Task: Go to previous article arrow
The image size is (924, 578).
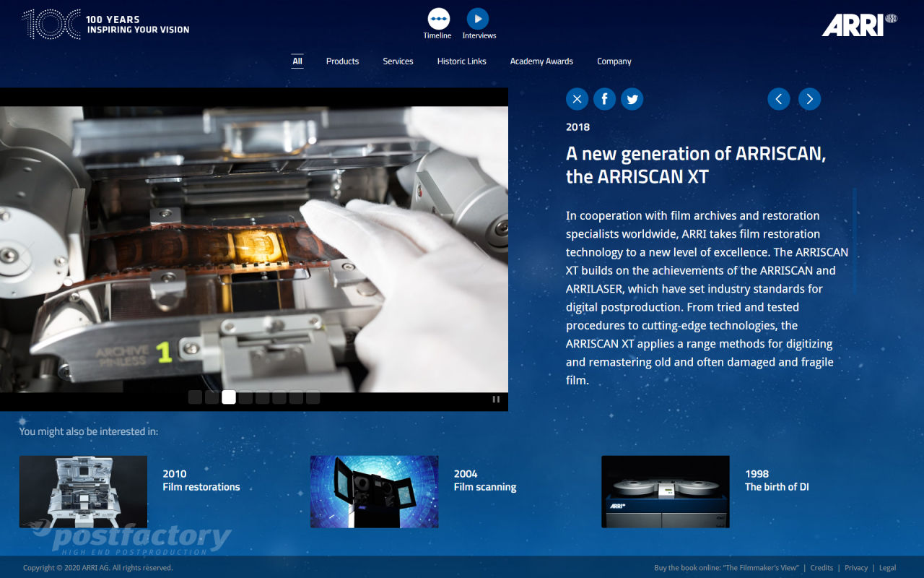Action: click(x=779, y=99)
